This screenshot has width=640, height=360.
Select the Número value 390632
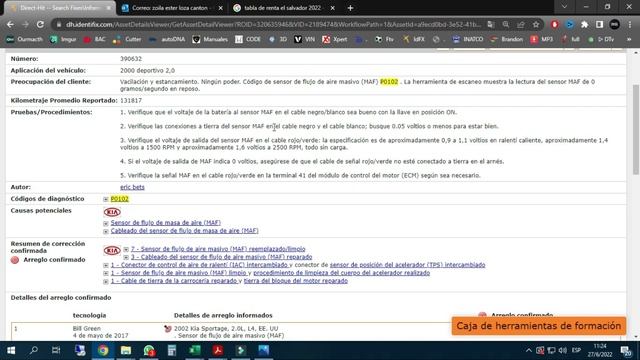pos(131,59)
